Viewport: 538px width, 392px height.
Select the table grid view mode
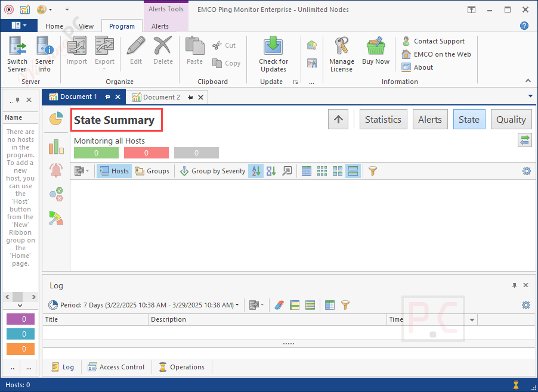pos(307,170)
